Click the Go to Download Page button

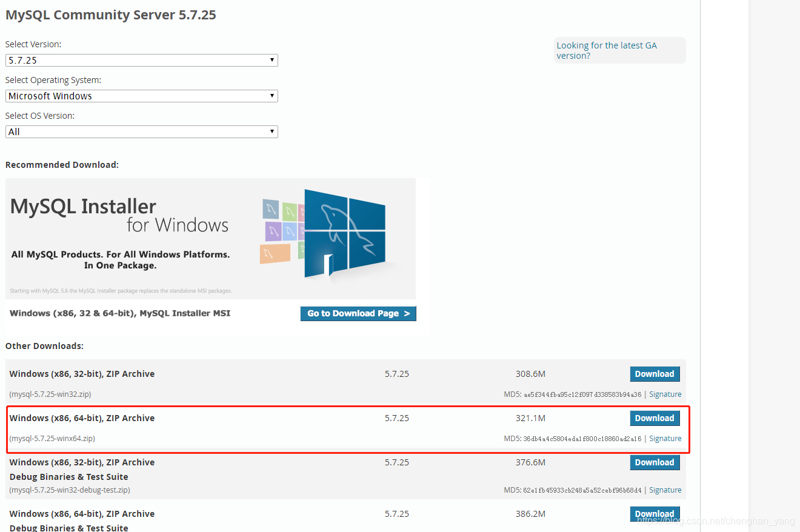(x=358, y=313)
